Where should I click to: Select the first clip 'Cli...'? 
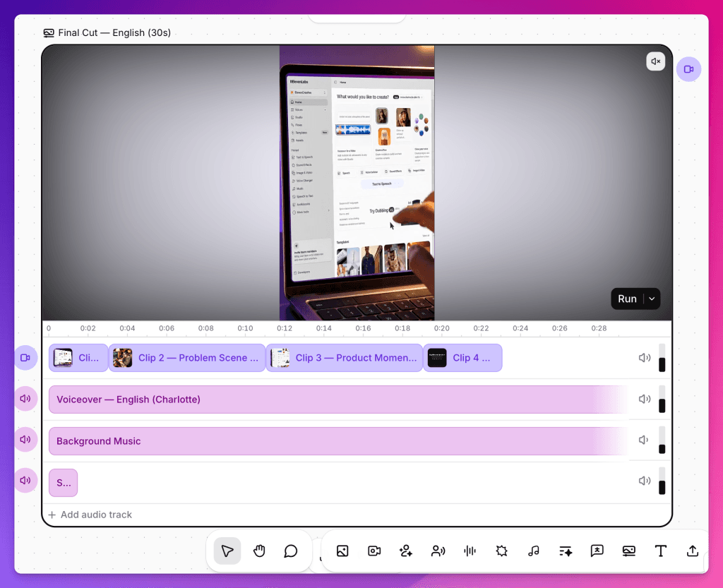[78, 358]
